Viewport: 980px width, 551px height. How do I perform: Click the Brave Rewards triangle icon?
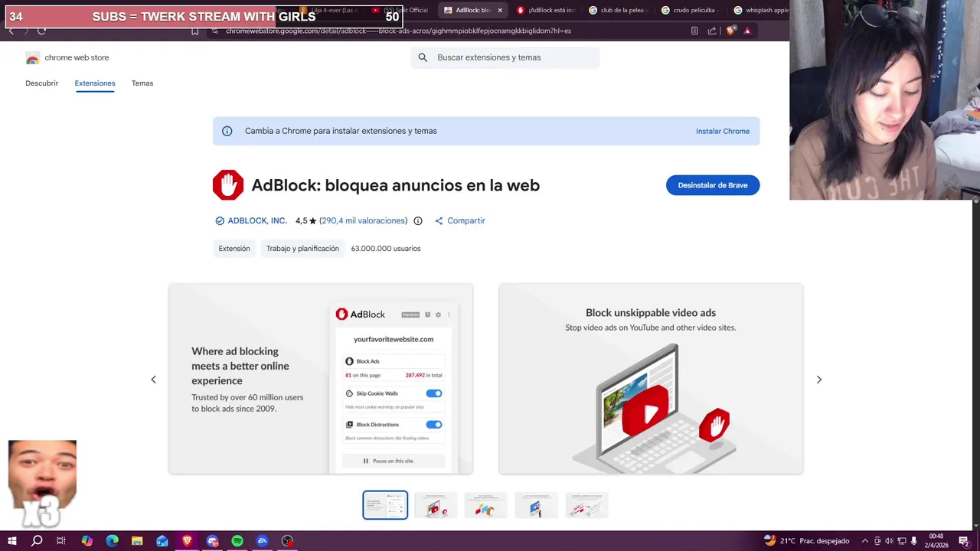click(x=747, y=31)
